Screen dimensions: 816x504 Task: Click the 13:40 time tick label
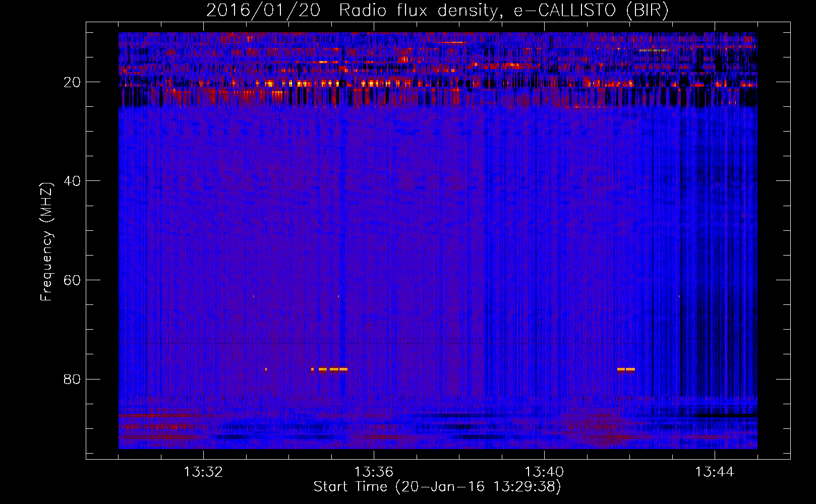click(x=544, y=472)
